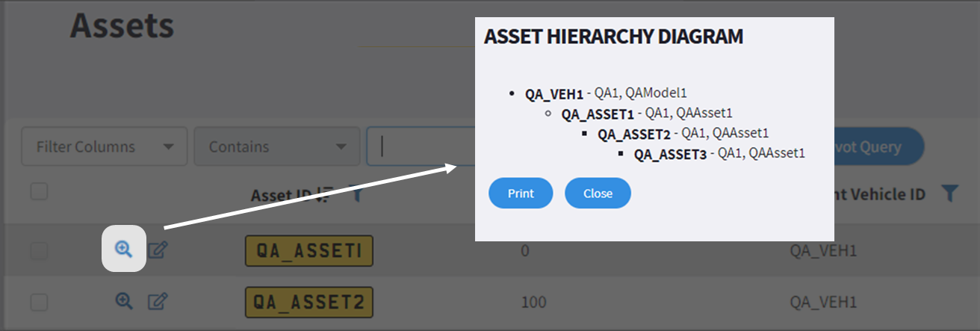Edit the QA_ASSET1 row
The image size is (980, 331).
[x=157, y=250]
